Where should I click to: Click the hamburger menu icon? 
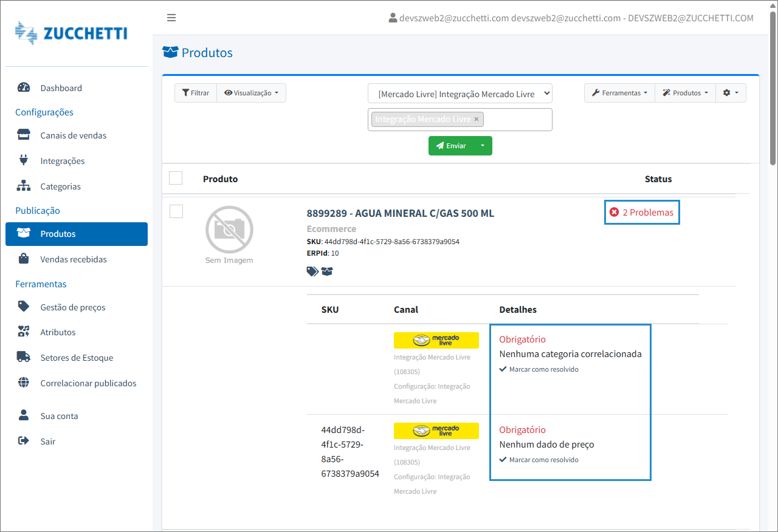click(x=171, y=18)
